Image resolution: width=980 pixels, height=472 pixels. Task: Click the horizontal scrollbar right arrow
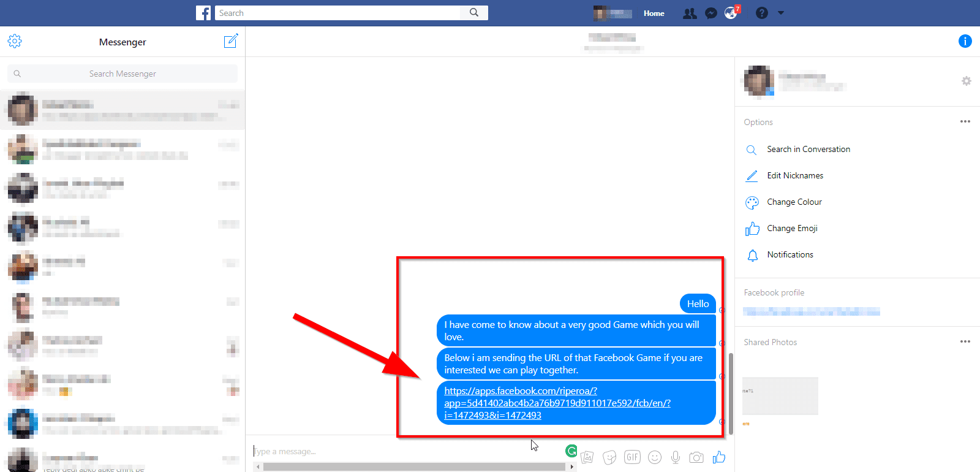click(571, 466)
